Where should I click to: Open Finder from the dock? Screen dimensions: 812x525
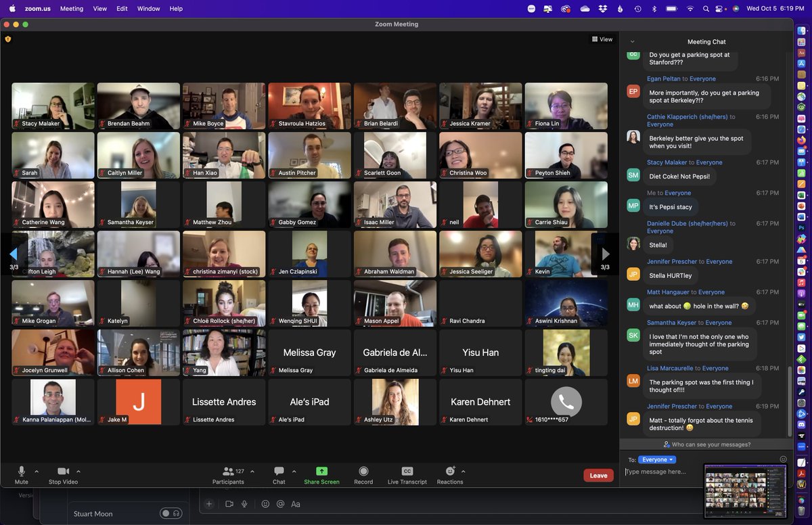point(801,30)
